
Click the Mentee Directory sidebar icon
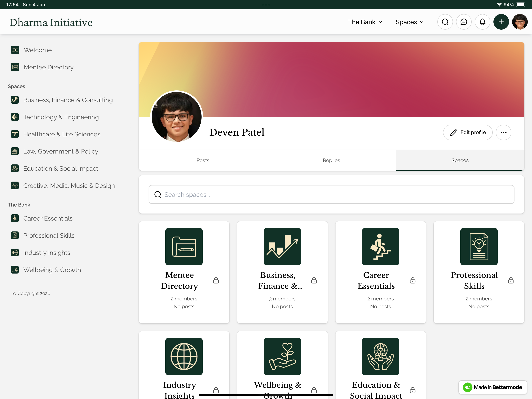point(15,67)
